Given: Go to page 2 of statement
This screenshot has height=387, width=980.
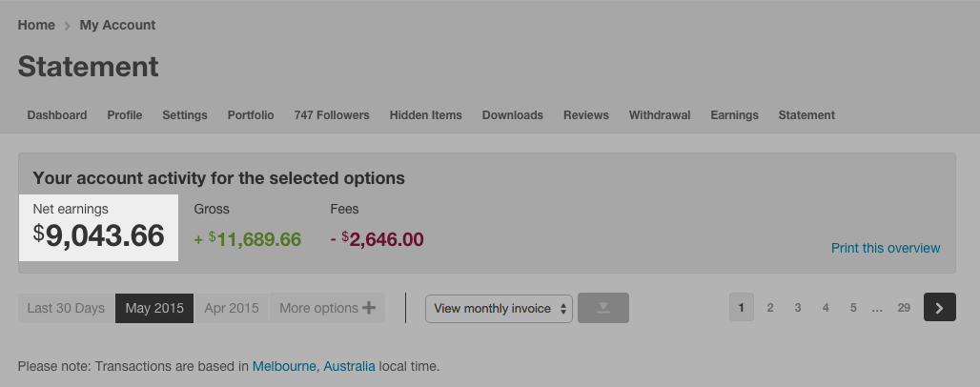Looking at the screenshot, I should [x=770, y=308].
